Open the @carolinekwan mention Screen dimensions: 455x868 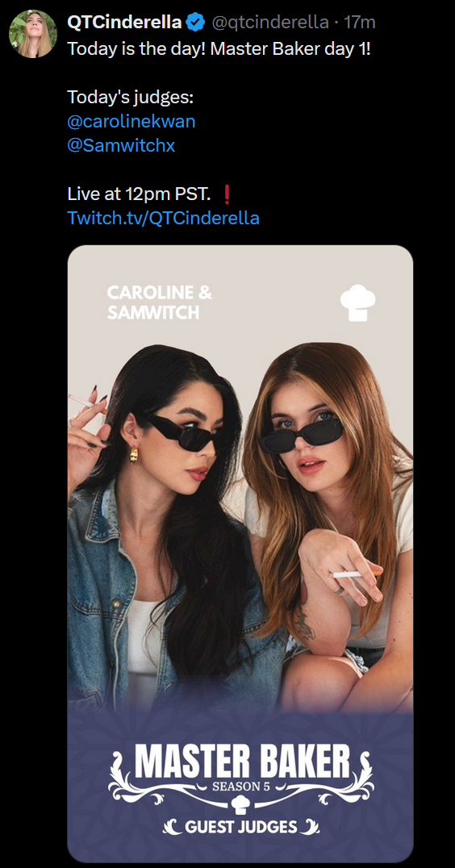[131, 121]
